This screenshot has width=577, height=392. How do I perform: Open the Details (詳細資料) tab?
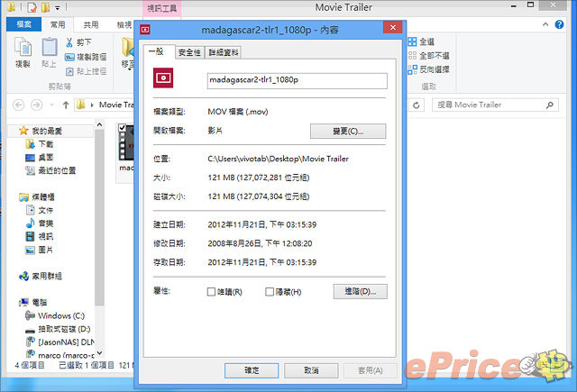click(224, 52)
